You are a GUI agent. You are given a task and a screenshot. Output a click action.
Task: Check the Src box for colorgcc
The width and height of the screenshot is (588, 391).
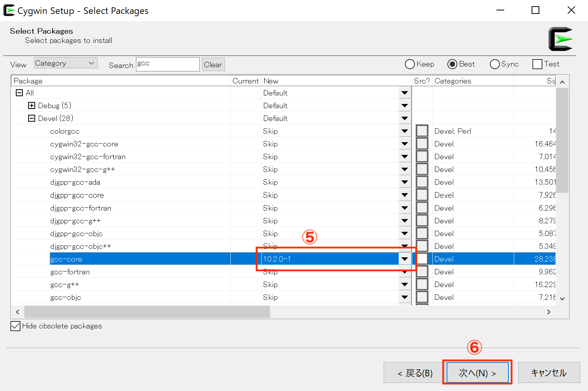[422, 131]
